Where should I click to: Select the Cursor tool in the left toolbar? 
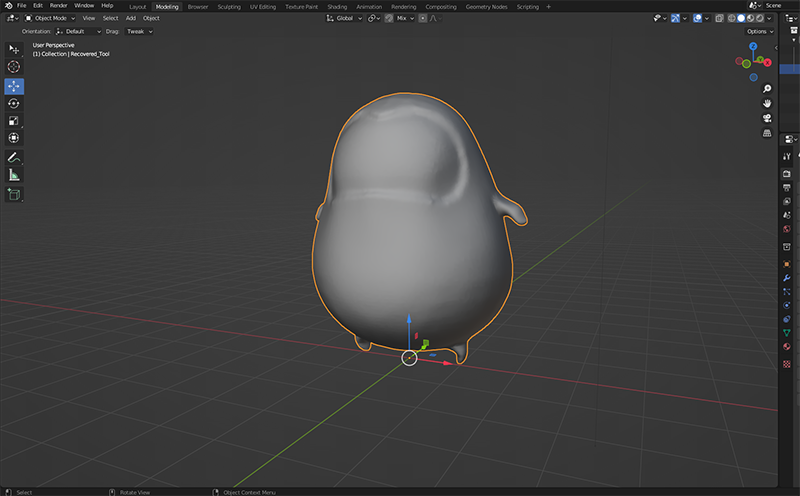tap(14, 66)
